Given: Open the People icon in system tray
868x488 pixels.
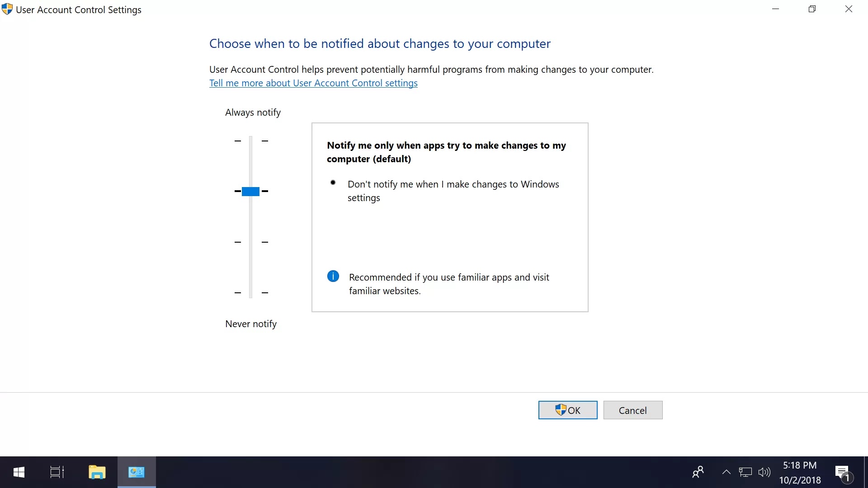Looking at the screenshot, I should (698, 472).
